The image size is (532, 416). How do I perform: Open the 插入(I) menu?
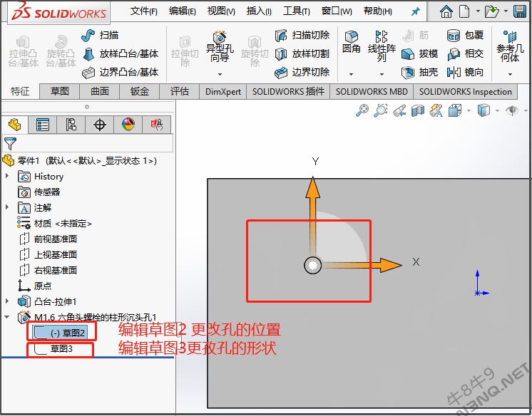tap(259, 11)
